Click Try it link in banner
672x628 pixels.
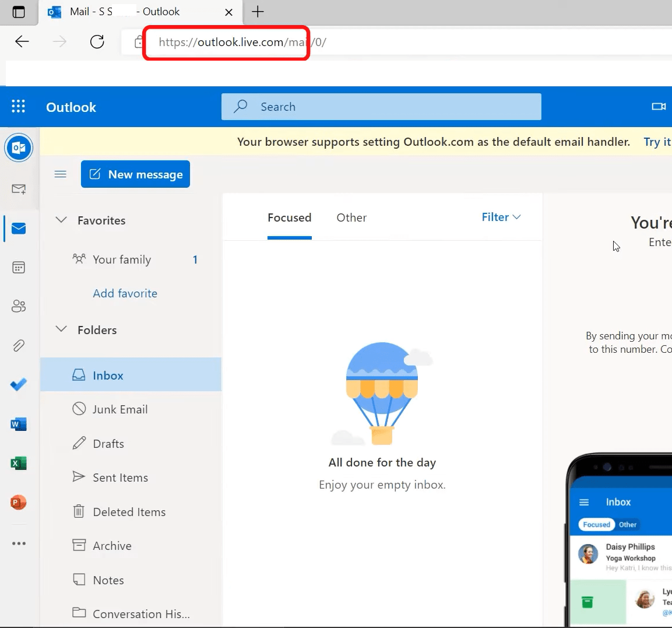(x=657, y=142)
